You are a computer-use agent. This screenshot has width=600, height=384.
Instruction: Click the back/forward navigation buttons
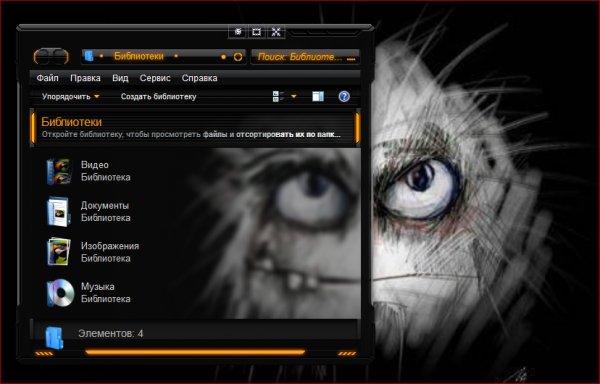51,56
